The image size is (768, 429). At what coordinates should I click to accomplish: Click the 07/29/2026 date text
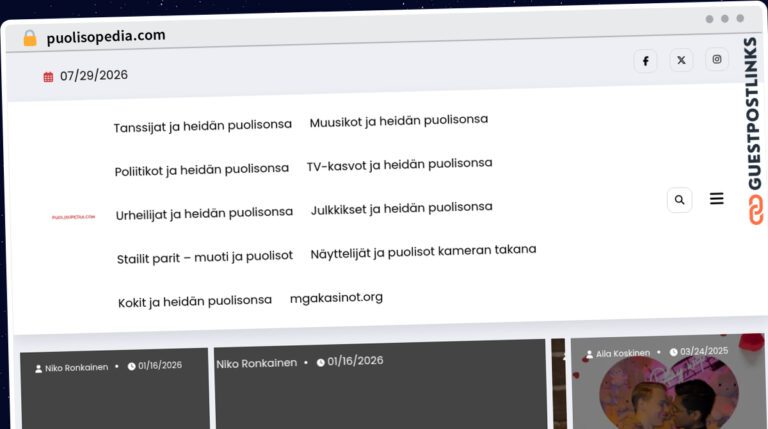coord(94,75)
